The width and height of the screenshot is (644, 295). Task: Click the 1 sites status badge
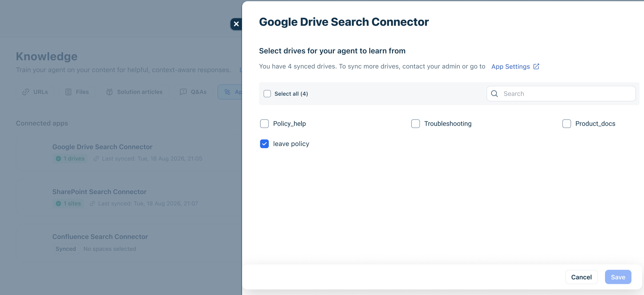(68, 204)
